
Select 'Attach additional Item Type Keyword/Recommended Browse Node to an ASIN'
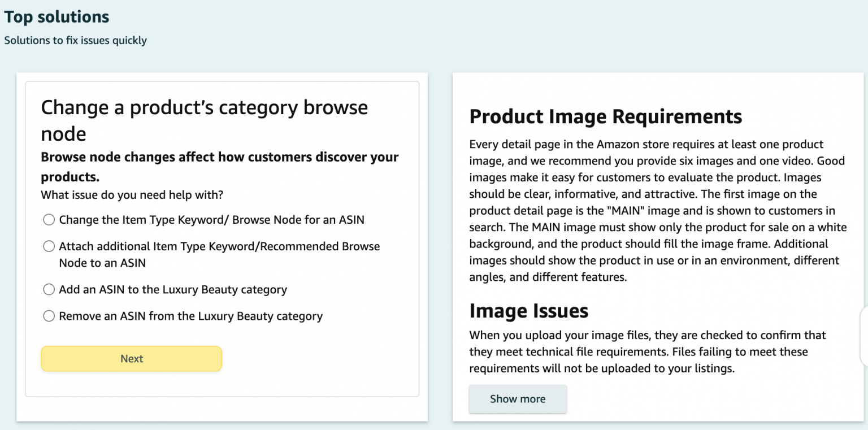click(x=49, y=246)
